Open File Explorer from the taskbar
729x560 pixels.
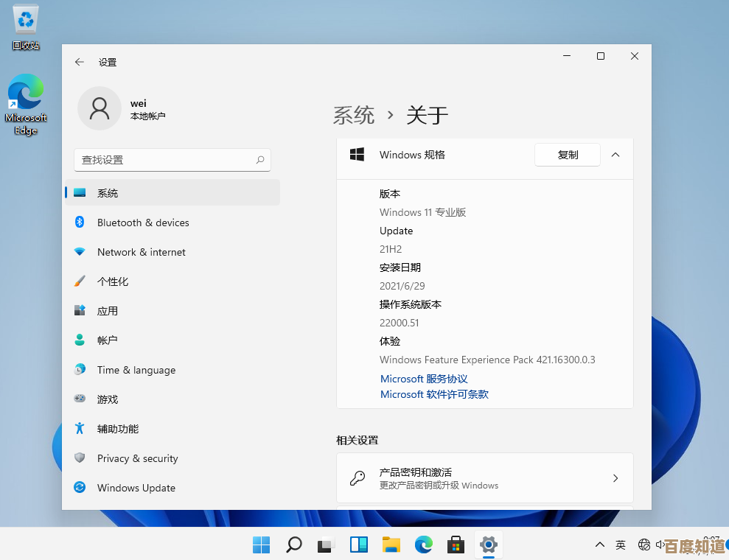[x=391, y=545]
